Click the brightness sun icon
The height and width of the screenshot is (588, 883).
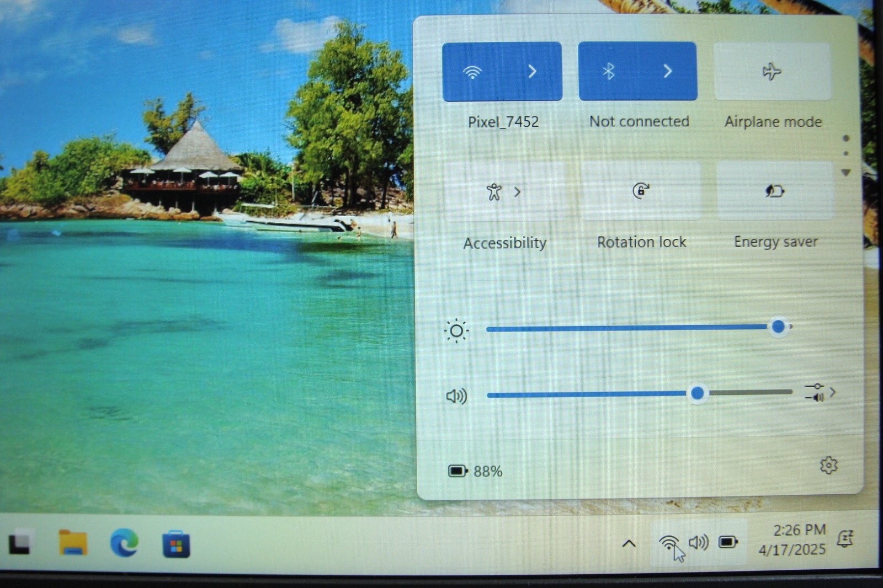coord(456,331)
